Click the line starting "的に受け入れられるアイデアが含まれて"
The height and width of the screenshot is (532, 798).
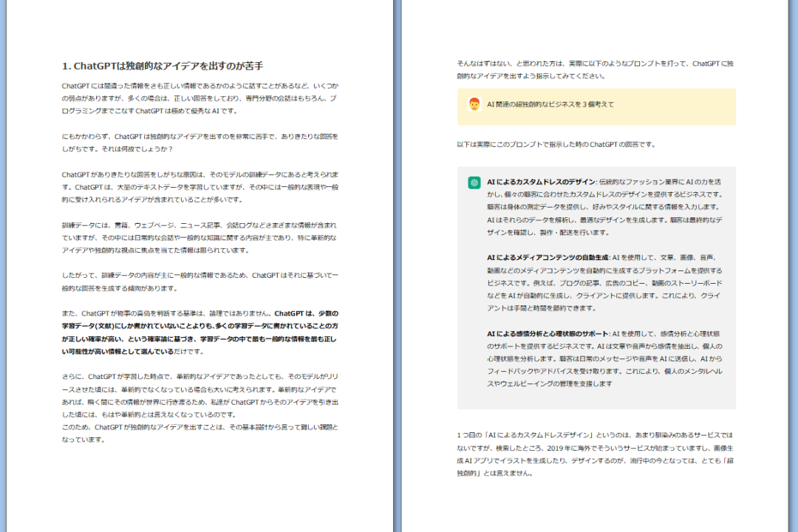point(152,199)
